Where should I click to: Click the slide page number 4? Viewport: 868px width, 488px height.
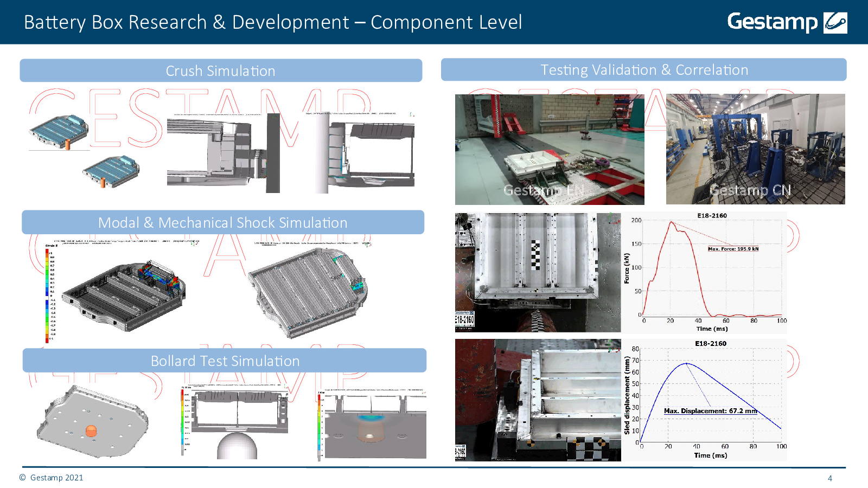pos(830,478)
